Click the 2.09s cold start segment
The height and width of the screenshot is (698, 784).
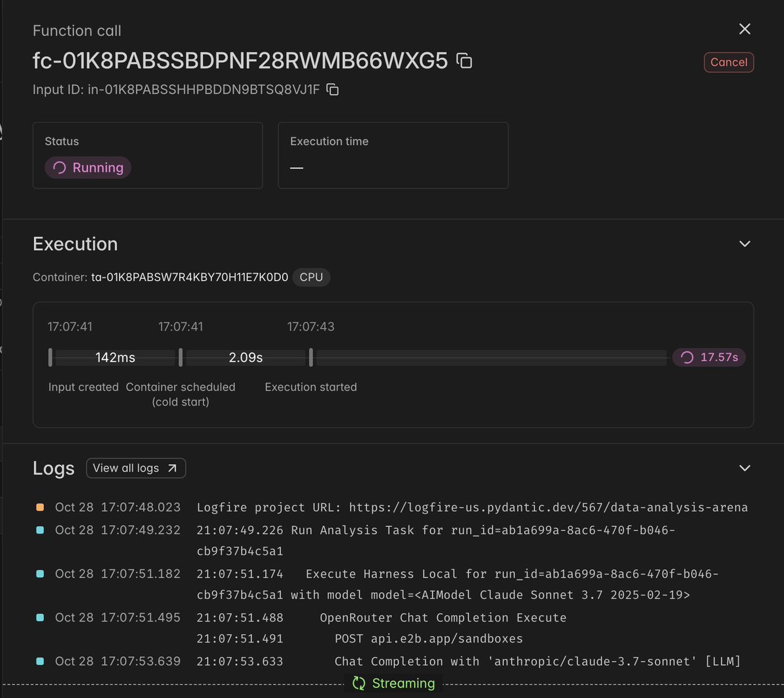point(246,357)
